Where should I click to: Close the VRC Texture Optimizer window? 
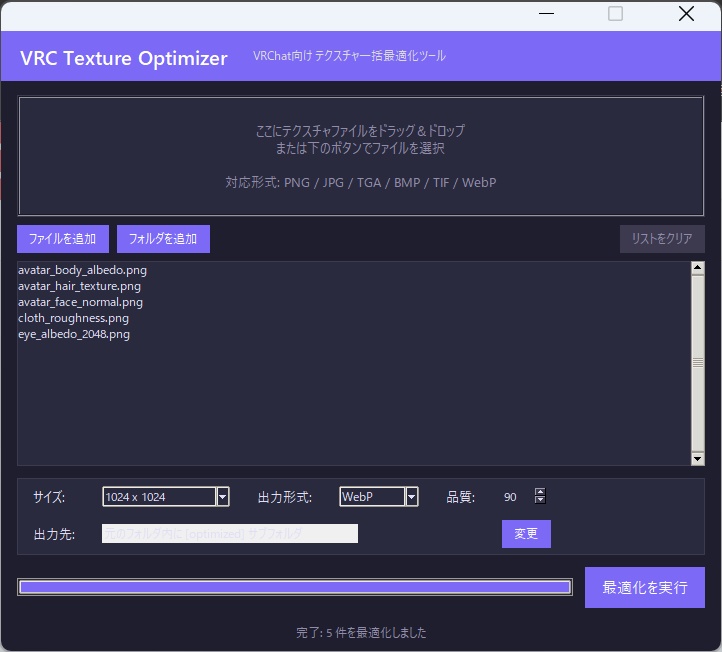686,14
